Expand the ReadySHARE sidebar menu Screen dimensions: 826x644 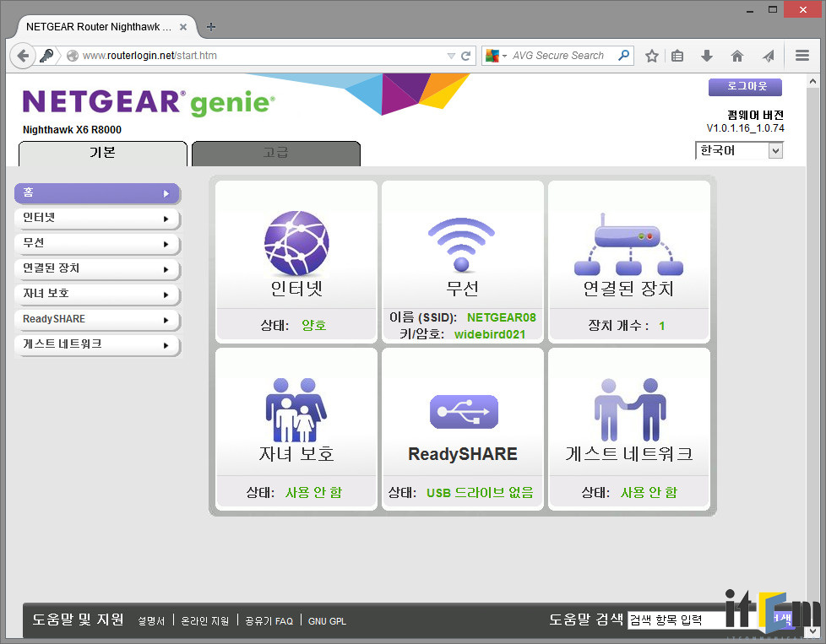(97, 320)
